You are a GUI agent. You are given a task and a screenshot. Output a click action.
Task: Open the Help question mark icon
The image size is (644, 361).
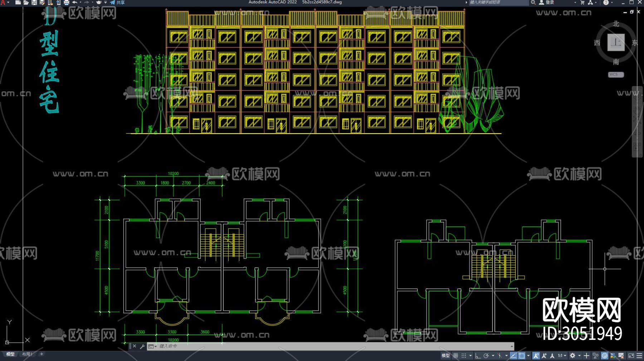click(x=606, y=3)
